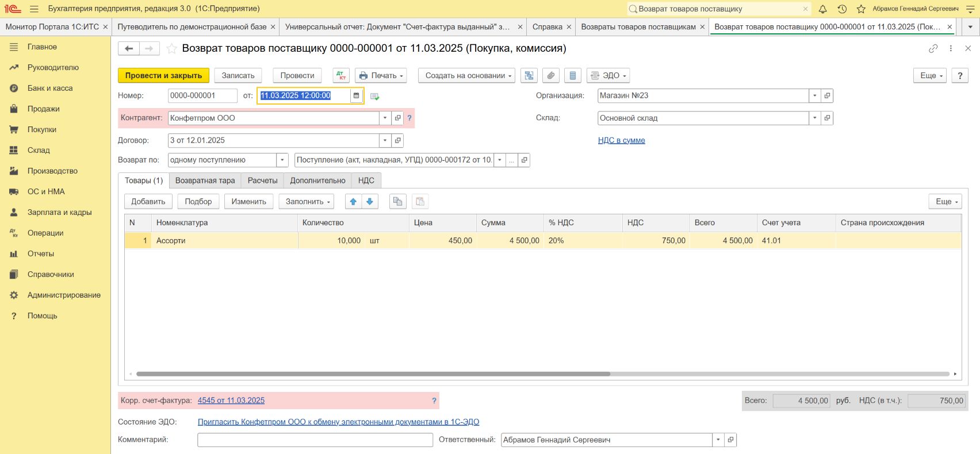Go forward with the right arrow button

coord(149,49)
